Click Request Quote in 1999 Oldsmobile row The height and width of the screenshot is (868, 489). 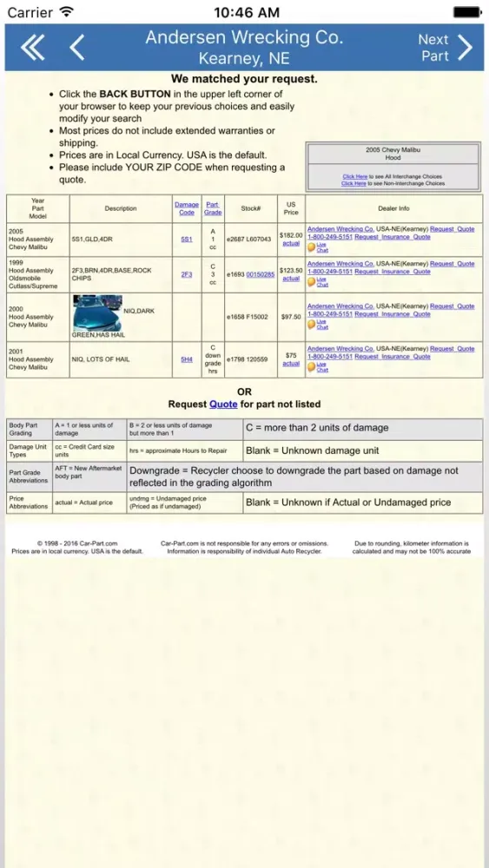pyautogui.click(x=452, y=264)
